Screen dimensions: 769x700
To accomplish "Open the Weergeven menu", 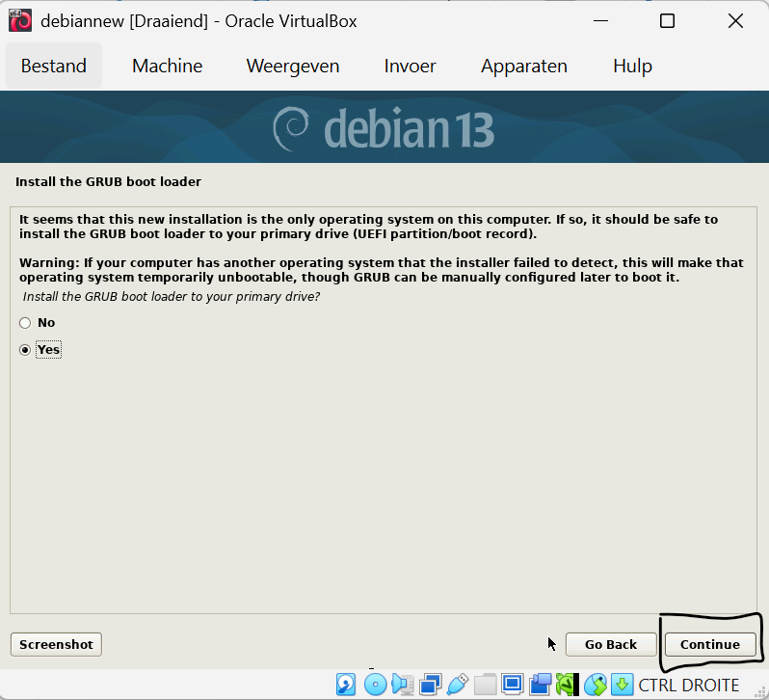I will (293, 66).
